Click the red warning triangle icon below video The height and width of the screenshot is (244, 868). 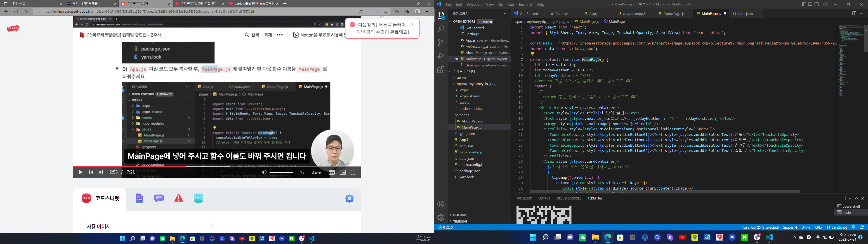coord(179,198)
